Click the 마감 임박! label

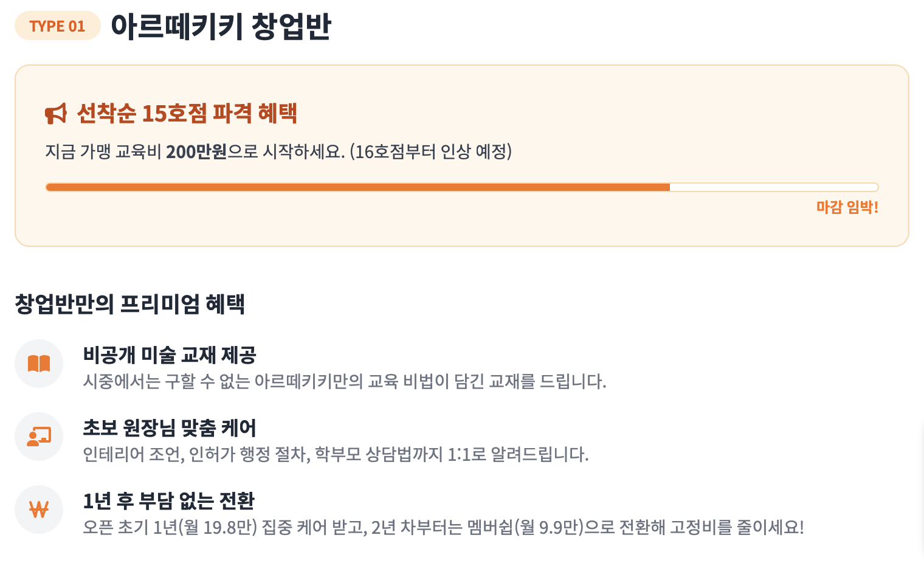click(847, 207)
